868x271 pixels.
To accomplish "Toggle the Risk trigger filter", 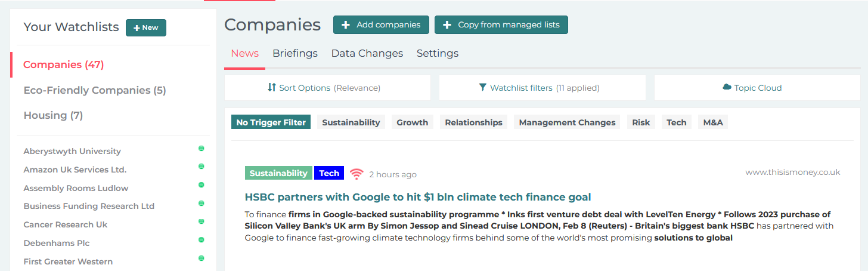I will coord(641,122).
